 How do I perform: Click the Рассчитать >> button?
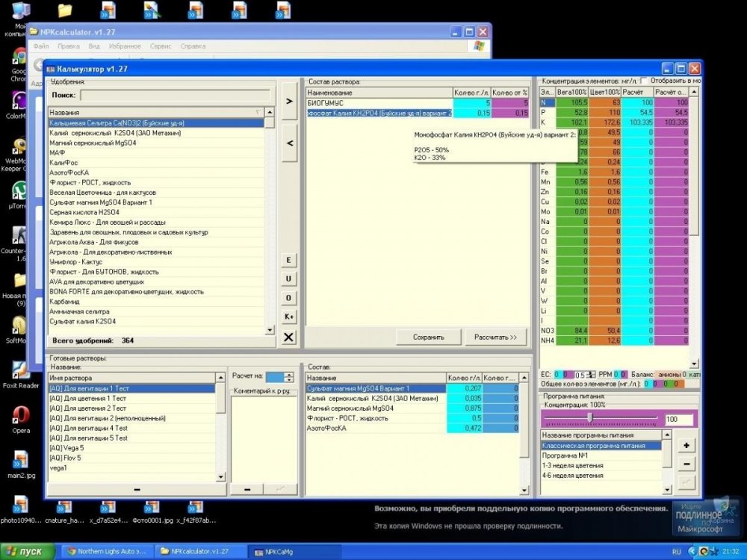click(x=495, y=337)
